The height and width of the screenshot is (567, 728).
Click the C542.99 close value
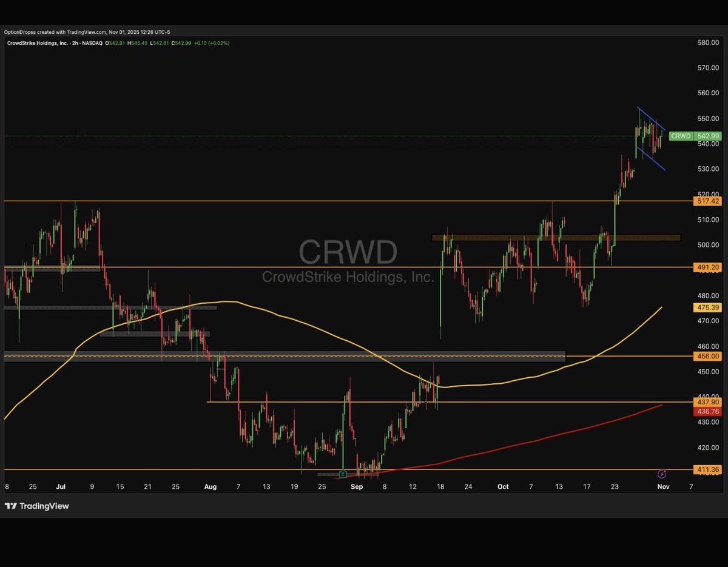tap(181, 42)
